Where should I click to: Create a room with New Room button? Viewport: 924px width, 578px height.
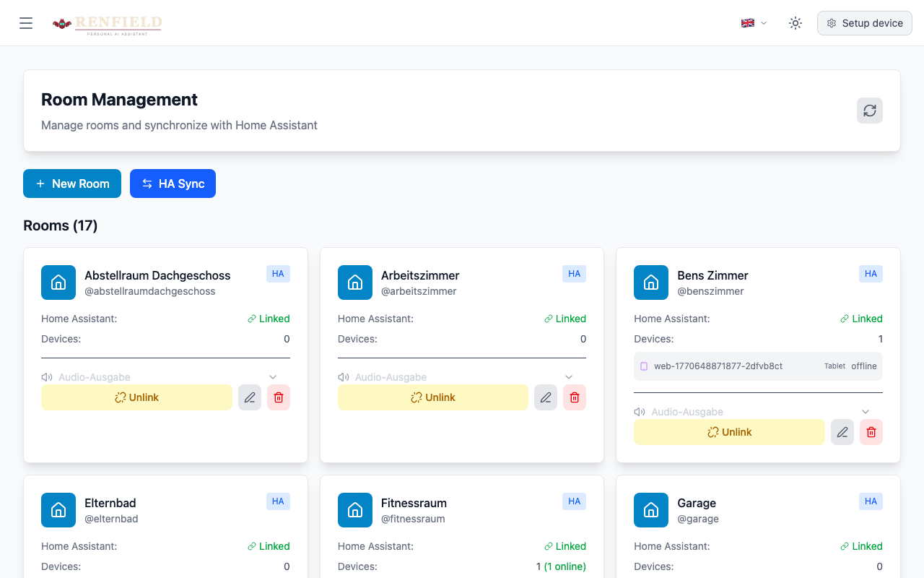point(72,184)
